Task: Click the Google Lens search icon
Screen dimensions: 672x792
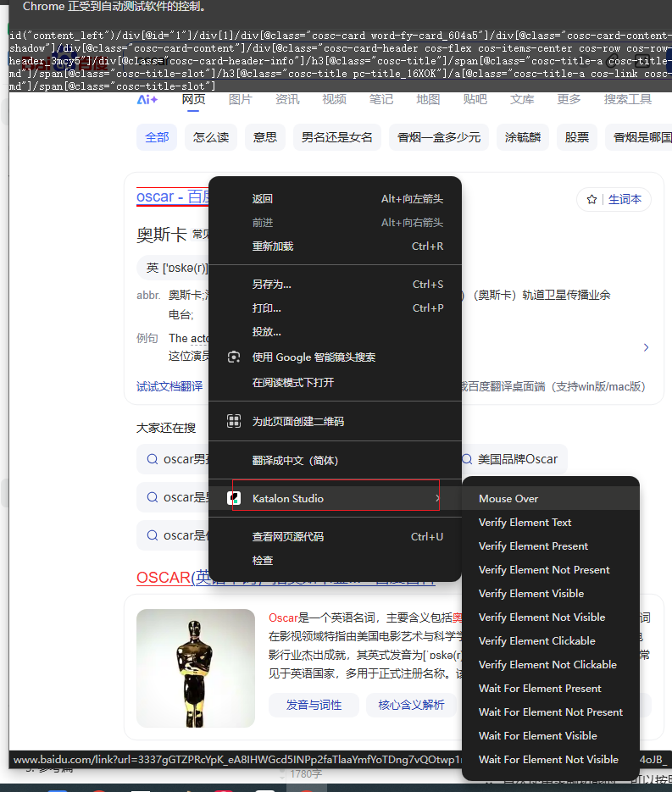Action: point(234,357)
